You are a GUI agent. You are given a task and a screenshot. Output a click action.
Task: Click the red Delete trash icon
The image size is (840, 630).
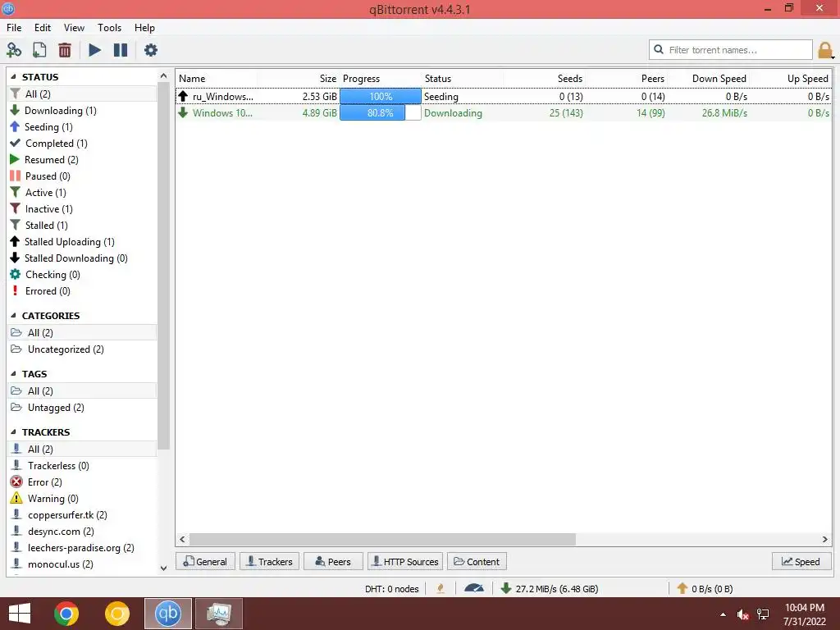tap(65, 50)
